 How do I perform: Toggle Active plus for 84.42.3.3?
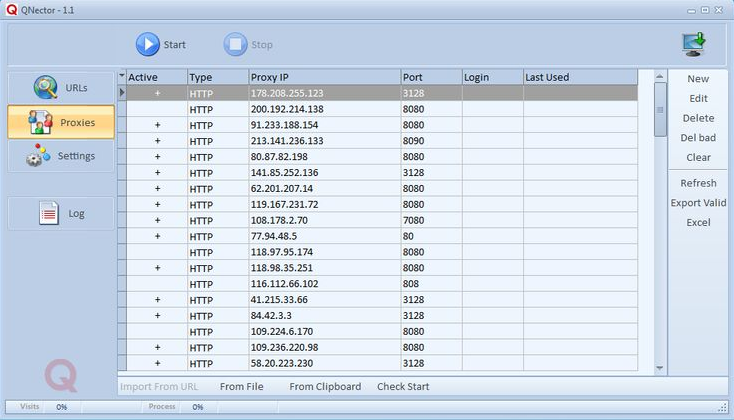[x=157, y=316]
